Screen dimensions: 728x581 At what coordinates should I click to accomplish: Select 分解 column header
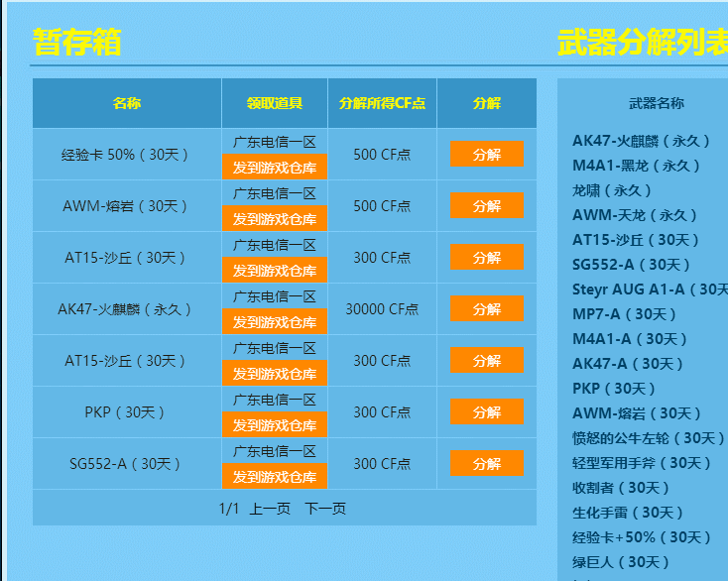click(487, 103)
